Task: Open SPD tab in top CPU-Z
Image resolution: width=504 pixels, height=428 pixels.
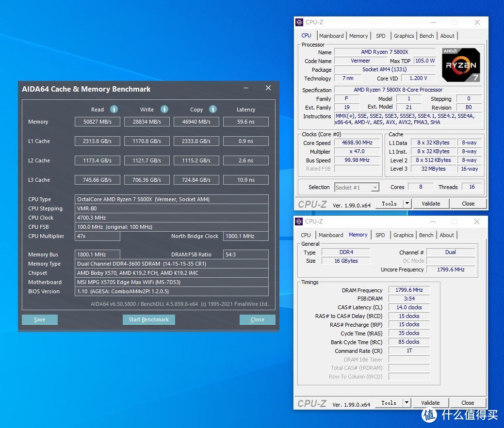Action: click(x=381, y=36)
